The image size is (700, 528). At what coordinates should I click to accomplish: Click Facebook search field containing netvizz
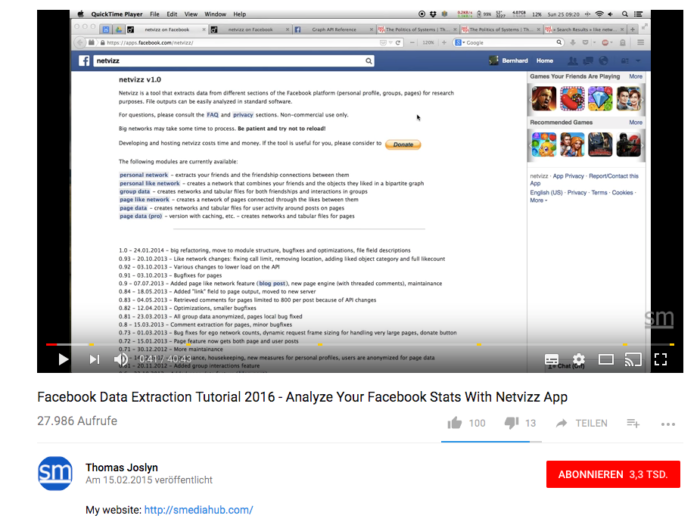[233, 61]
